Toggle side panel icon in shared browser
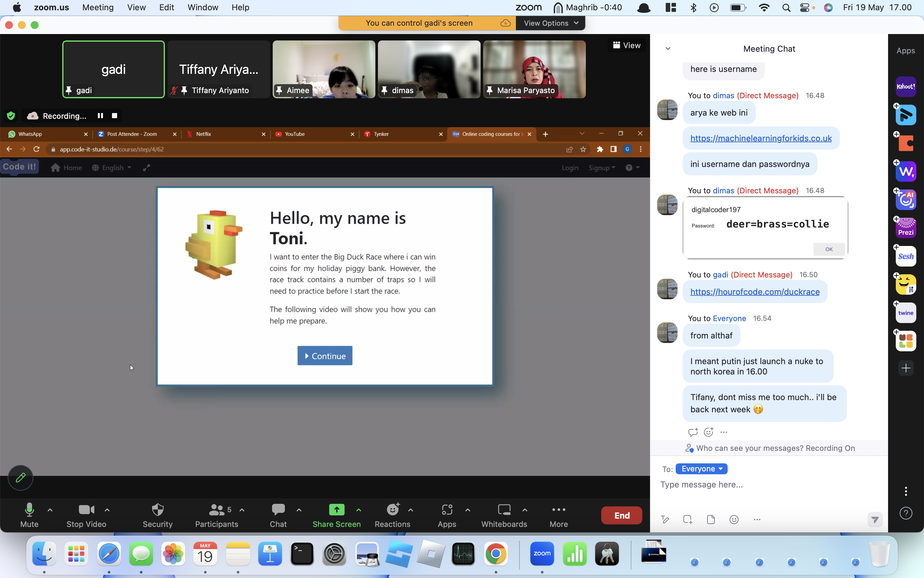 [613, 149]
